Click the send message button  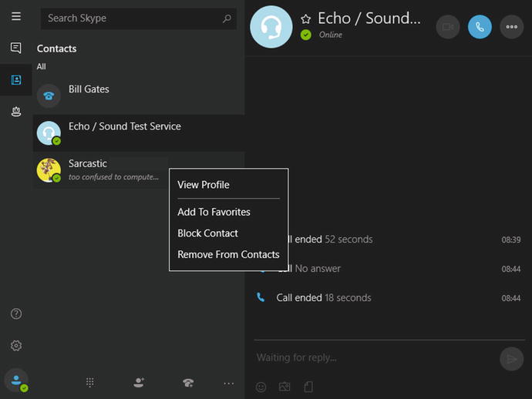(512, 359)
